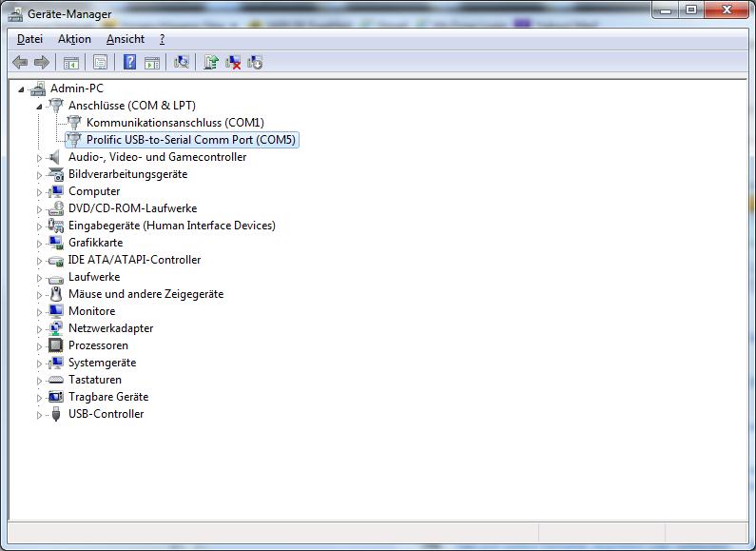Click the DVD/CD-ROM-Laufwerke disc icon
The width and height of the screenshot is (756, 551).
56,208
